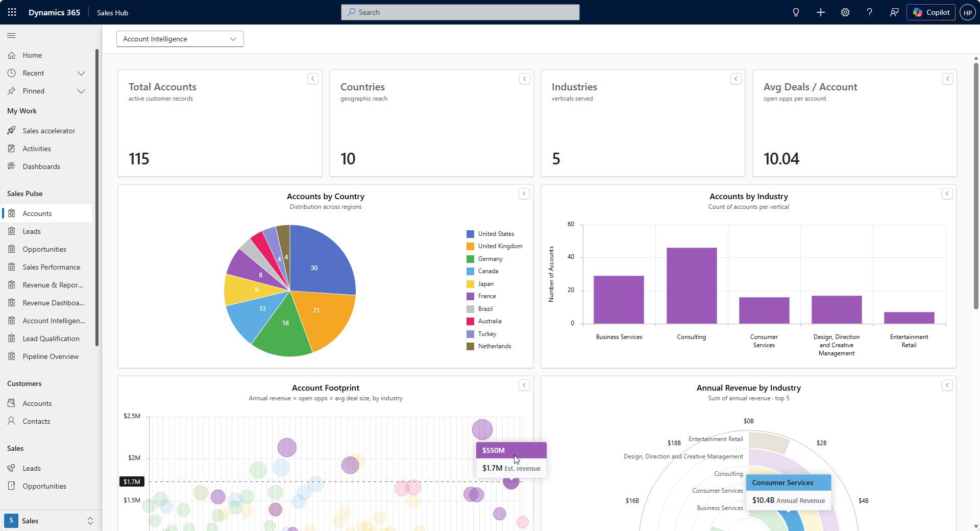Image resolution: width=980 pixels, height=531 pixels.
Task: Click the lightbulb assistant icon
Action: point(796,12)
